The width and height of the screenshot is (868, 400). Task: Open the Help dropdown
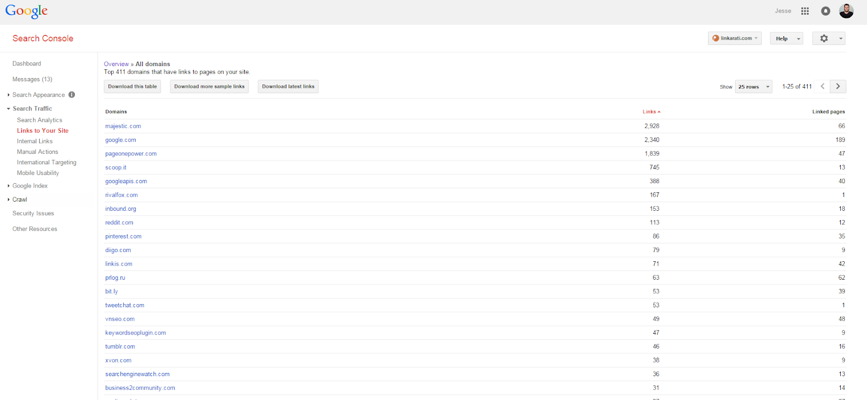(786, 38)
